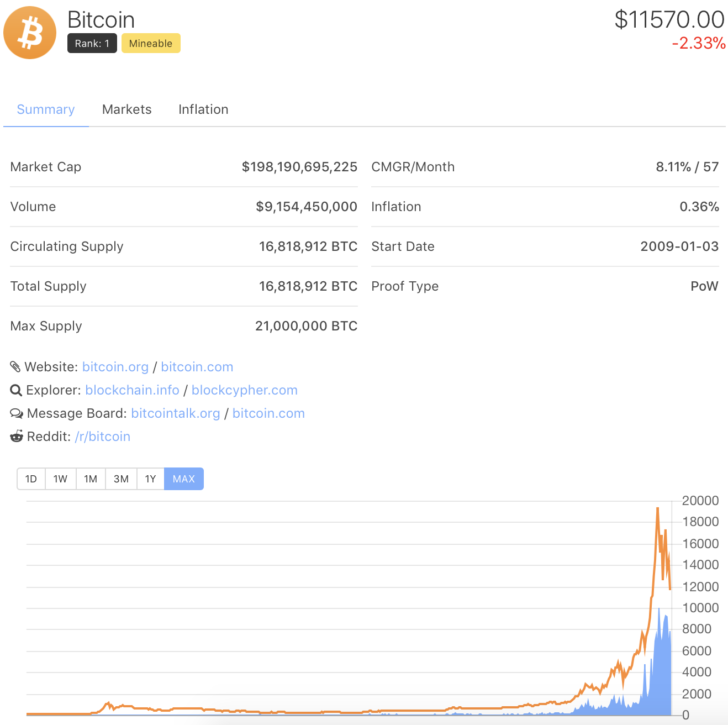Select the 1W chart range

click(60, 479)
